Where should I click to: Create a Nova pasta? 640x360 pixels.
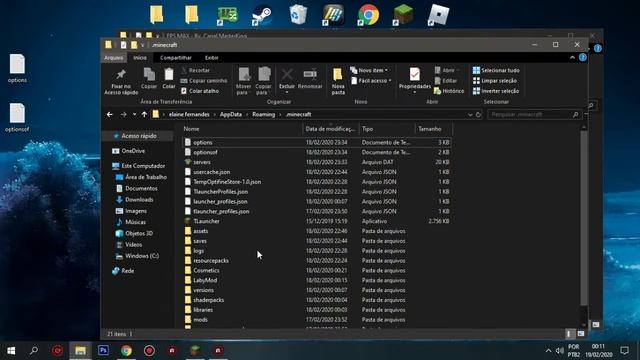[x=338, y=82]
